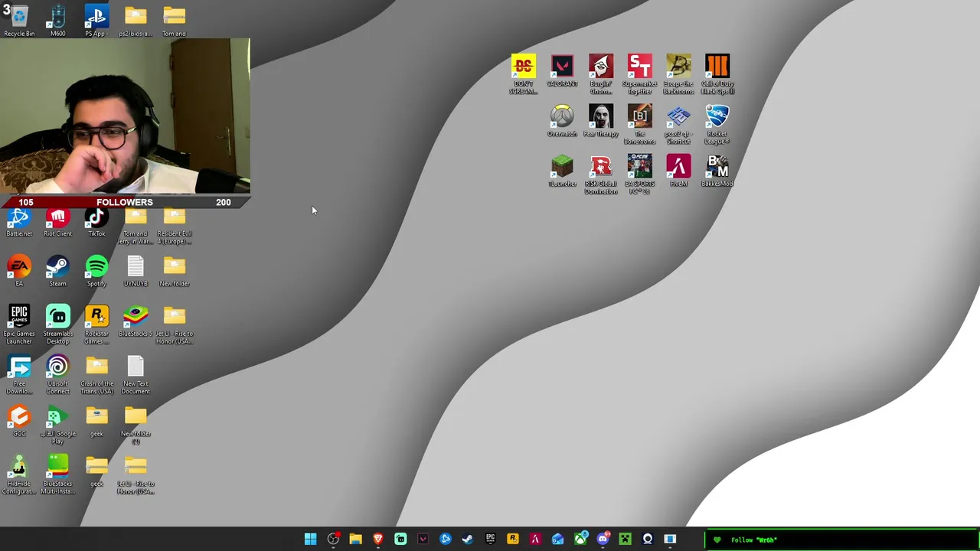Image resolution: width=980 pixels, height=551 pixels.
Task: Launch the DON'T SCREAM game shortcut
Action: (x=524, y=74)
